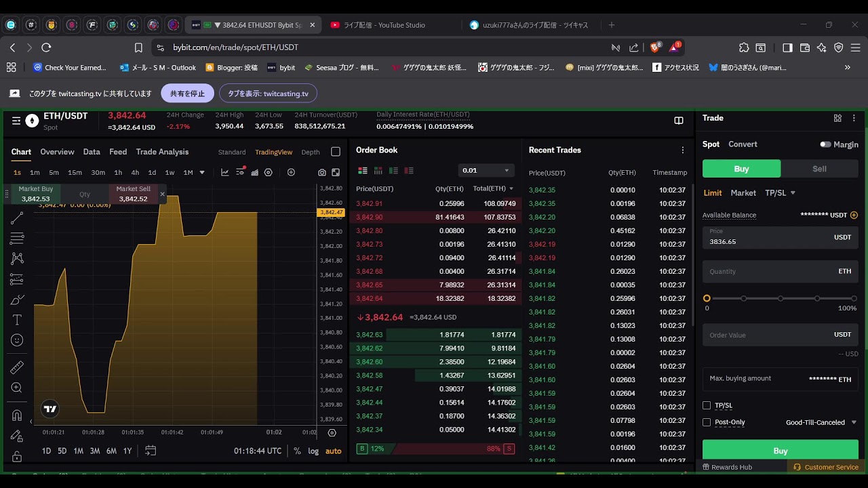
Task: Select the brush drawing tool
Action: pyautogui.click(x=17, y=300)
